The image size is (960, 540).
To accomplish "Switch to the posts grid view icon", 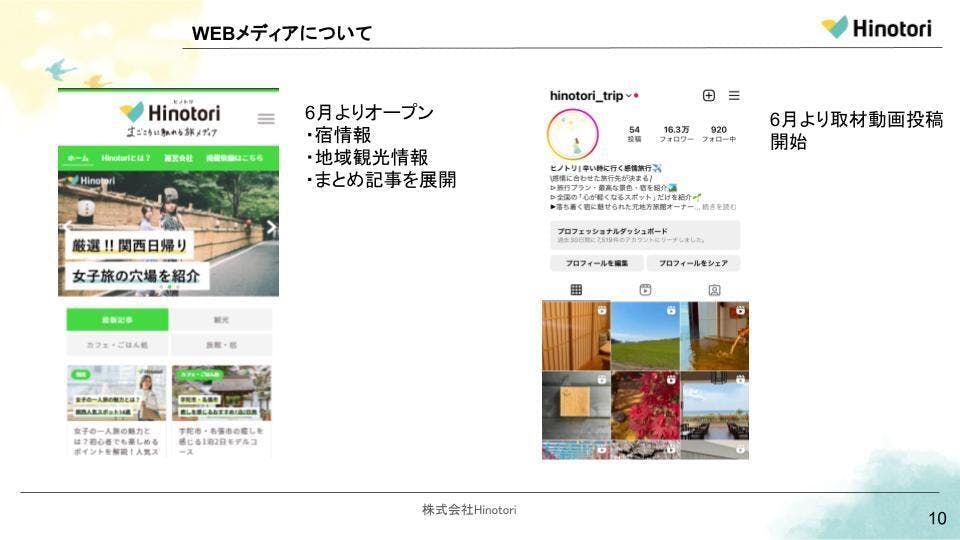I will coord(576,290).
